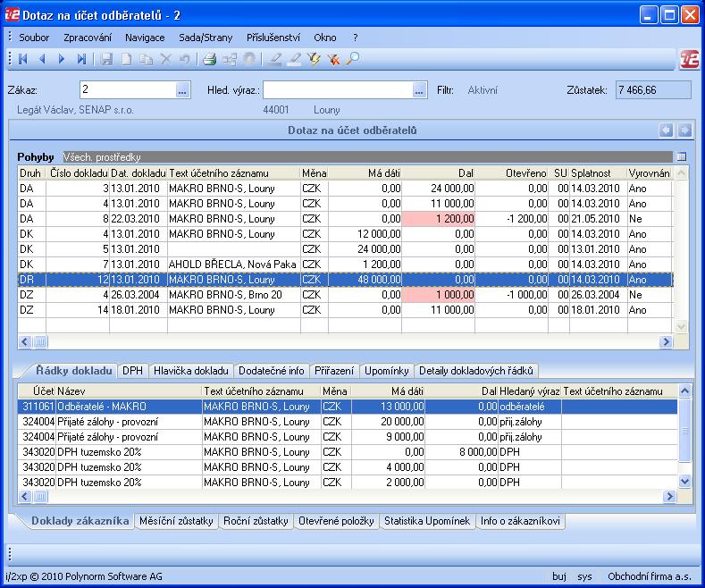
Task: Apply filter with funnel lightning icon
Action: 314,59
